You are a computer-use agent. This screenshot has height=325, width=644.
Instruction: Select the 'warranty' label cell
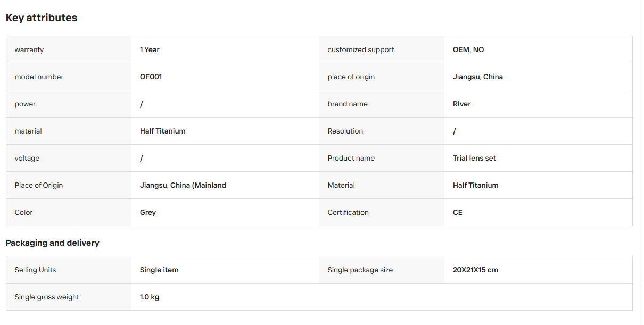point(69,49)
